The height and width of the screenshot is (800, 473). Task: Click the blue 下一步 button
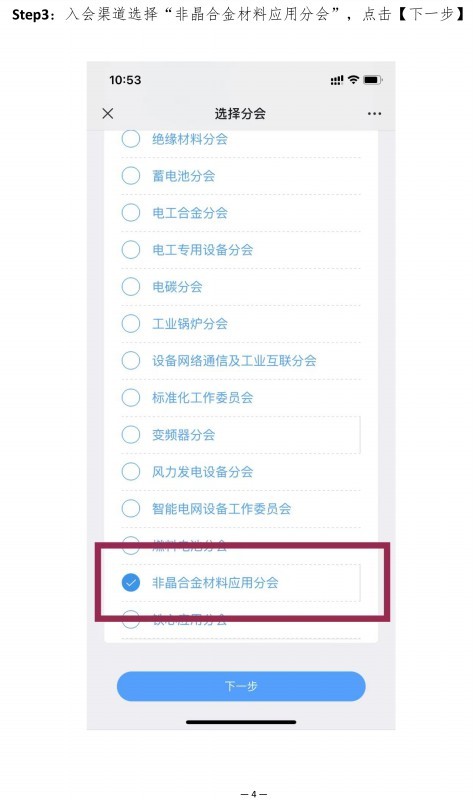(241, 686)
